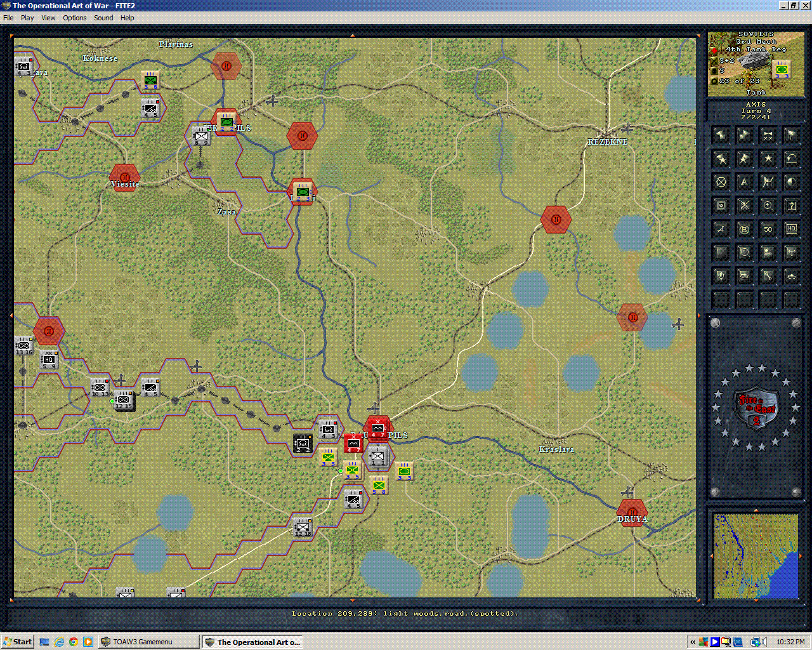Select the HQ unit counter marked 5 9
The image size is (812, 650).
tap(48, 359)
